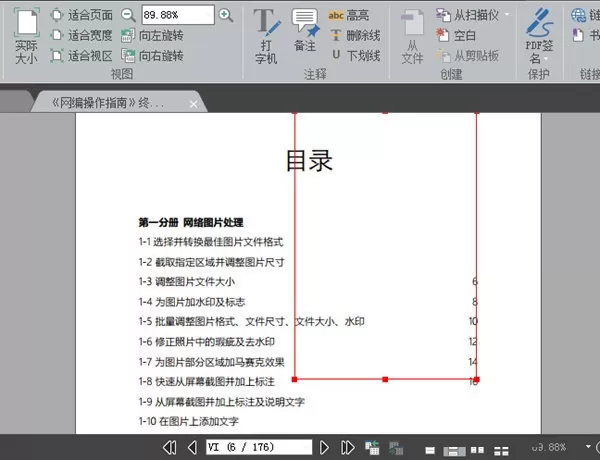Select the 打字机 typewriter tool
Image resolution: width=600 pixels, height=460 pixels.
(266, 36)
